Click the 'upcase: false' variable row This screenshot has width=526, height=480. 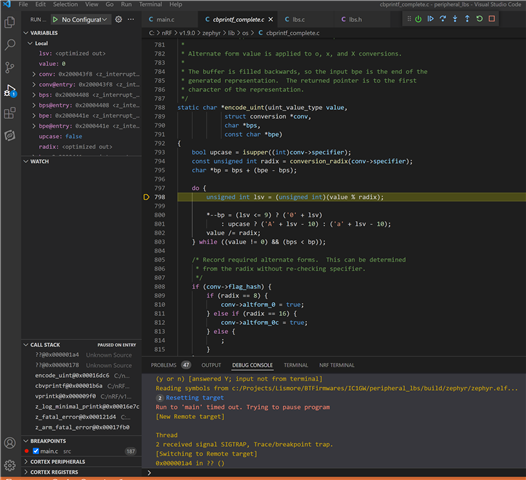[x=82, y=137]
